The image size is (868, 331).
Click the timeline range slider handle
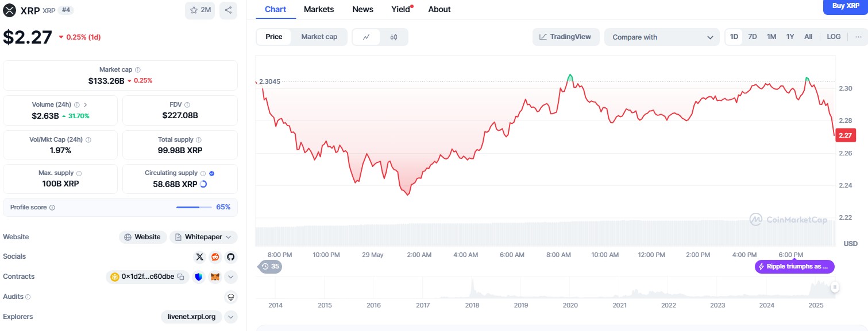coord(834,287)
